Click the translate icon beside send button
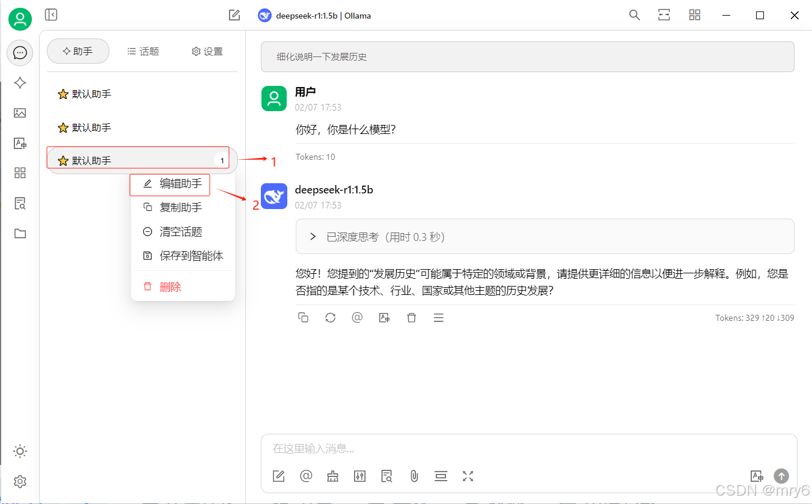 [757, 476]
